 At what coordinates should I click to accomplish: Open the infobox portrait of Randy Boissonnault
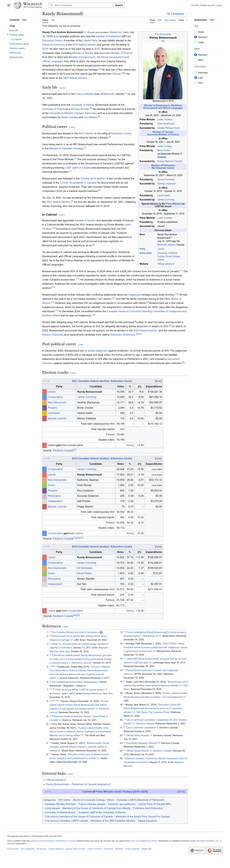pos(163,71)
